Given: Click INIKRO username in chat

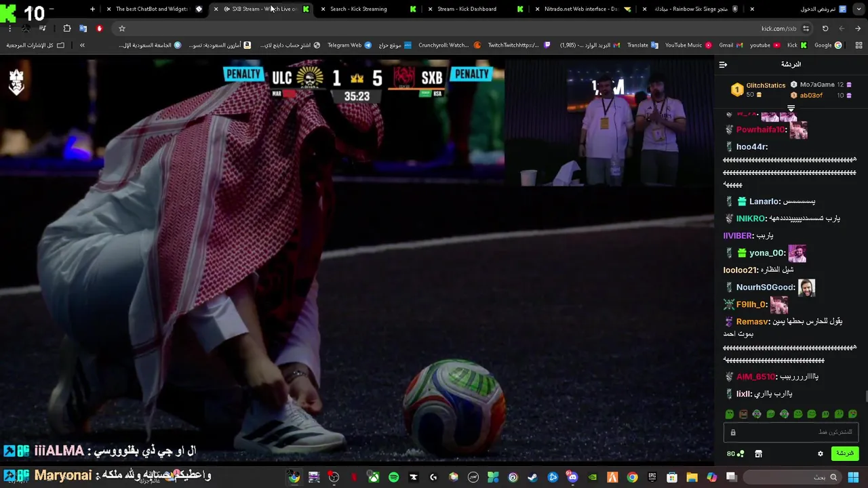Looking at the screenshot, I should pyautogui.click(x=751, y=218).
